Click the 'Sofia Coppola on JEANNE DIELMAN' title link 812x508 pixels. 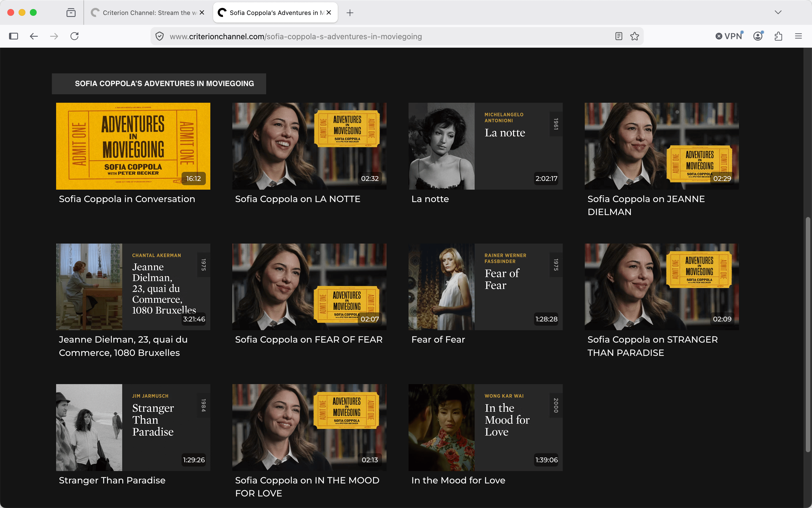tap(646, 205)
